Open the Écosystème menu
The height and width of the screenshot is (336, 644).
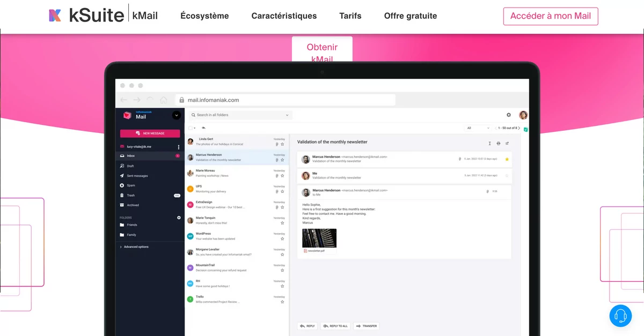pyautogui.click(x=204, y=16)
